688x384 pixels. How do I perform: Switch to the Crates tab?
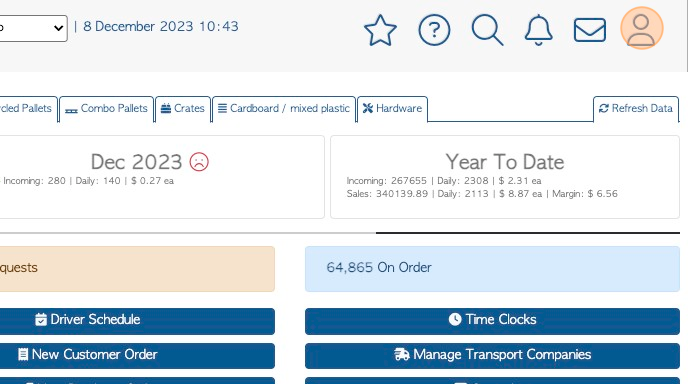pyautogui.click(x=183, y=108)
